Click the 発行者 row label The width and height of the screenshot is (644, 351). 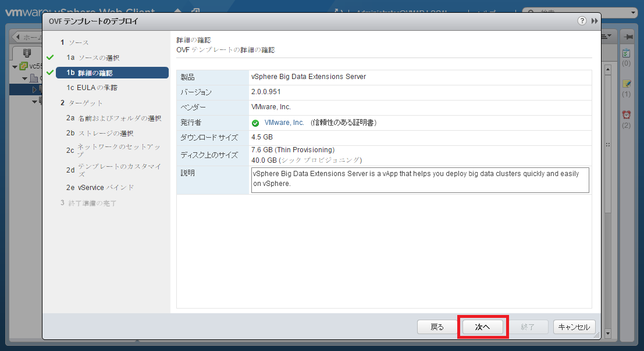pos(191,123)
